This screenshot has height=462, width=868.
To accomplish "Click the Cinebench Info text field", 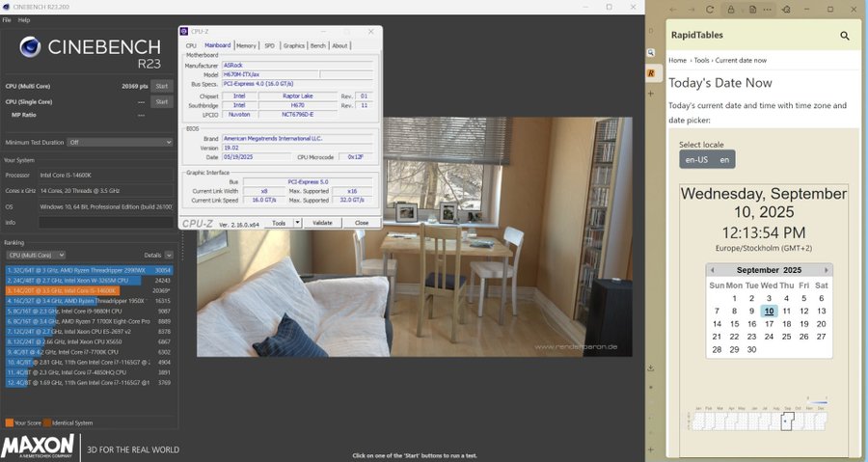I will 106,223.
